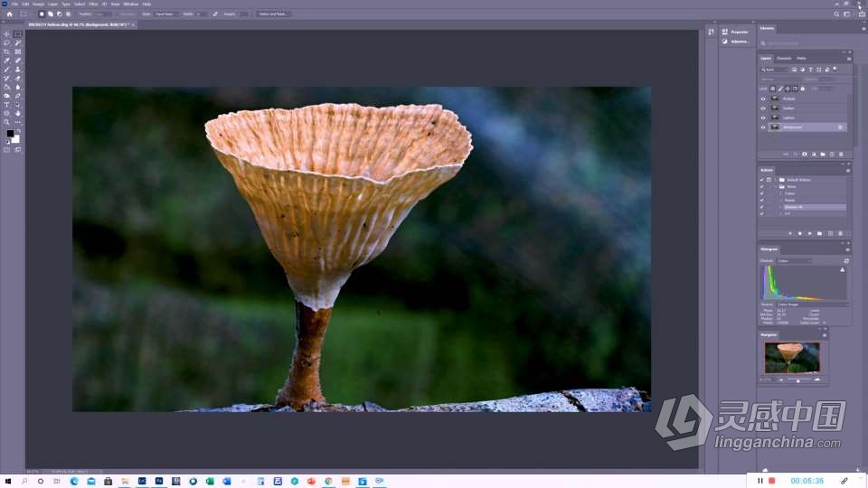Toggle checkmark of the highlighted action row
This screenshot has width=868, height=488.
click(x=761, y=207)
